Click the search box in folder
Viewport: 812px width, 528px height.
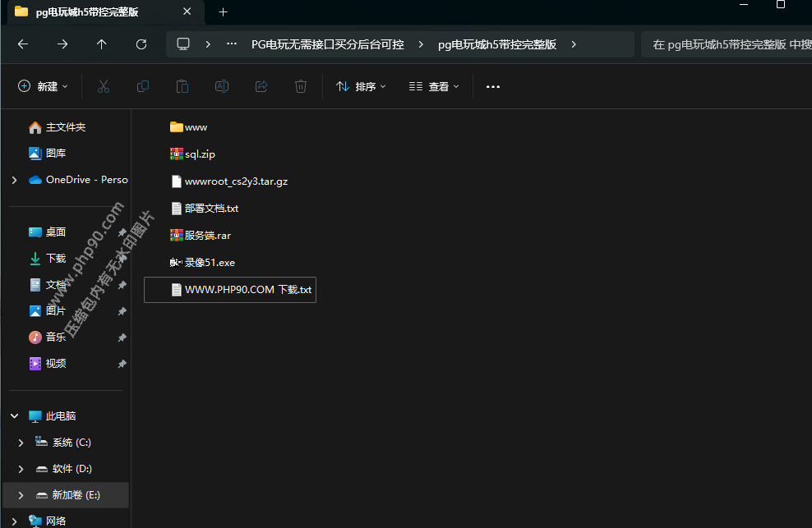pos(727,44)
